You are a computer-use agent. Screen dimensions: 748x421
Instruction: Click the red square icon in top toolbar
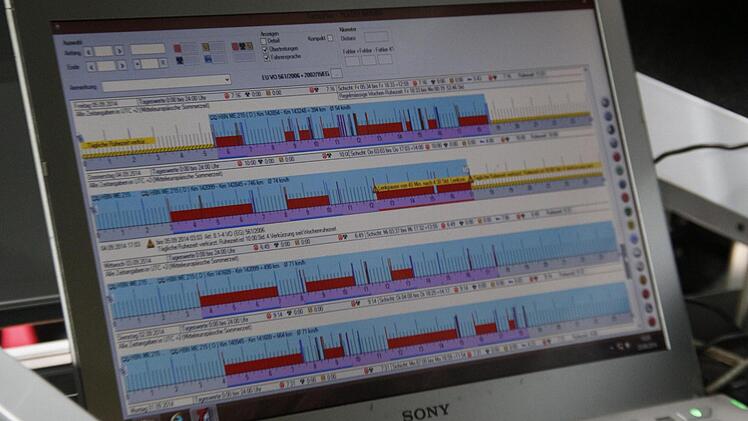coord(178,47)
